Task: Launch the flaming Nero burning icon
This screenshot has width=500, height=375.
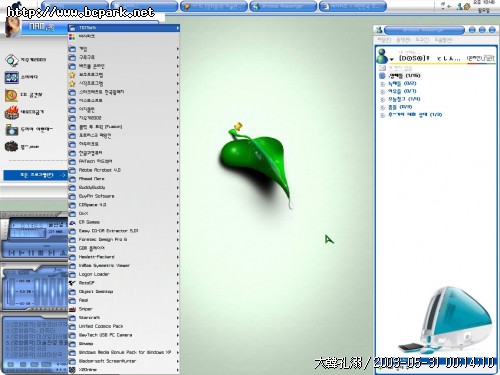Action: point(12,112)
